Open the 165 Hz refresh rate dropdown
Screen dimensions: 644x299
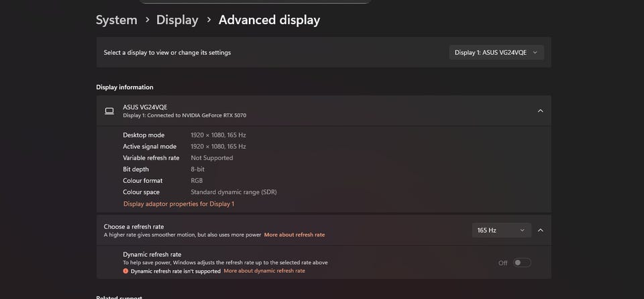pyautogui.click(x=501, y=231)
